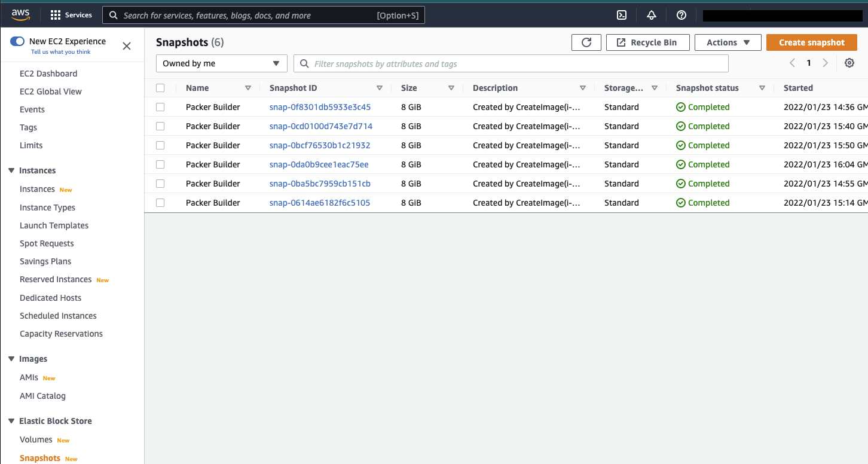Sort by the Size column arrow
The image size is (868, 464).
451,88
